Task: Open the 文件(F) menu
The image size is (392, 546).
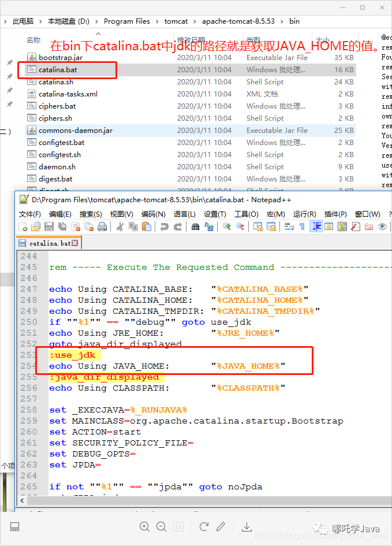Action: (x=29, y=214)
